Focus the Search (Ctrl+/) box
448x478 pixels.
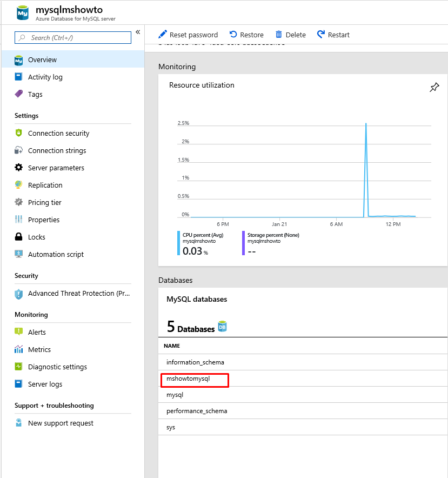[x=73, y=37]
